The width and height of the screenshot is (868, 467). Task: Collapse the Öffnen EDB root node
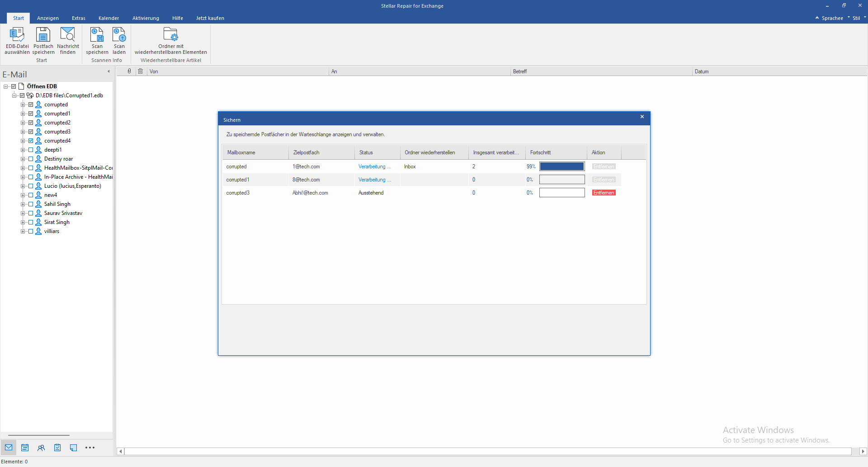(x=5, y=86)
